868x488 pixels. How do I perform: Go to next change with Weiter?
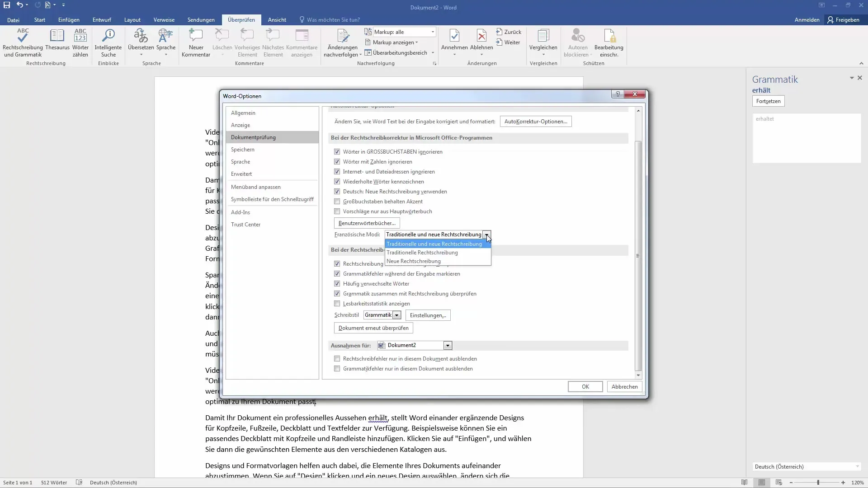(508, 42)
